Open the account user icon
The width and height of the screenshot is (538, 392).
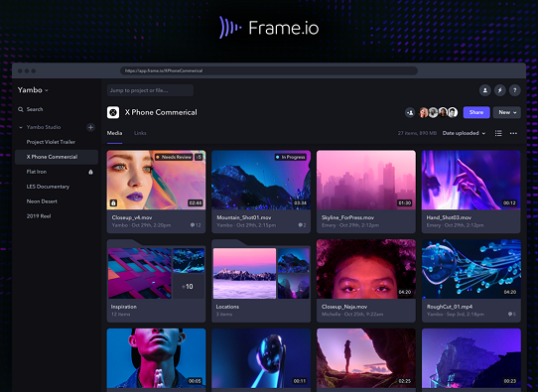pos(485,90)
